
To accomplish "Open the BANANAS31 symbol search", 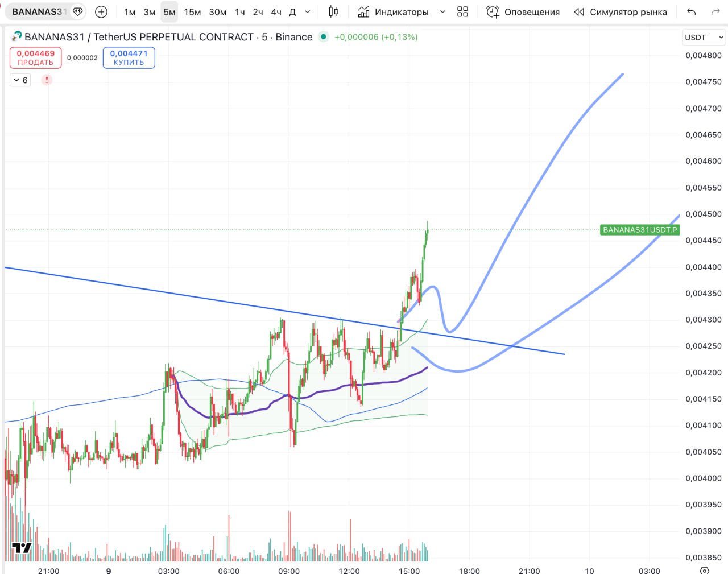I will [38, 11].
